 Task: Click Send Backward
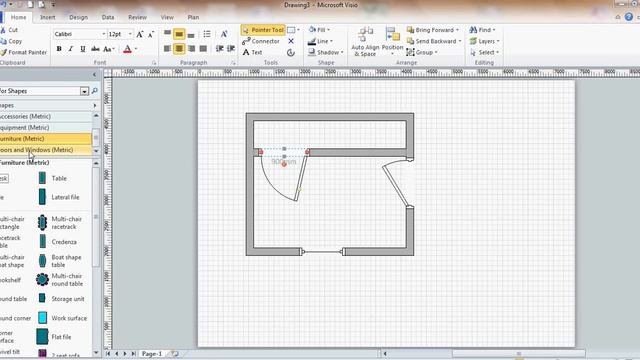click(x=434, y=41)
